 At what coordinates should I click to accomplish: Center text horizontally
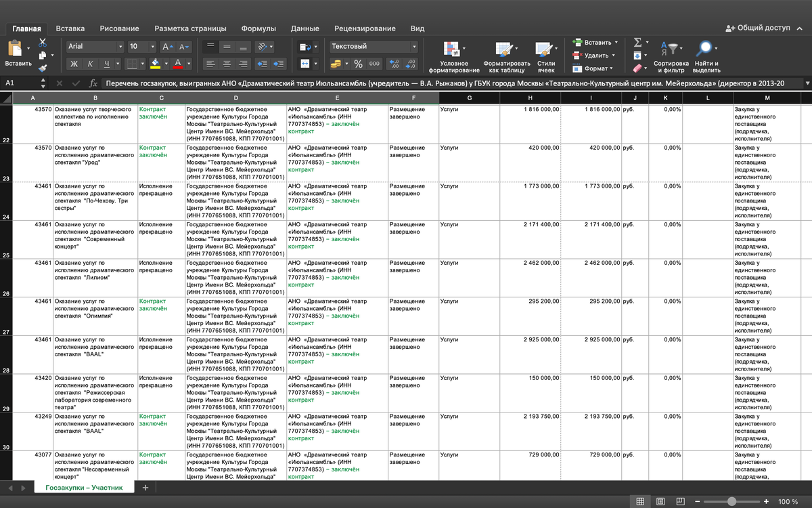pyautogui.click(x=227, y=64)
